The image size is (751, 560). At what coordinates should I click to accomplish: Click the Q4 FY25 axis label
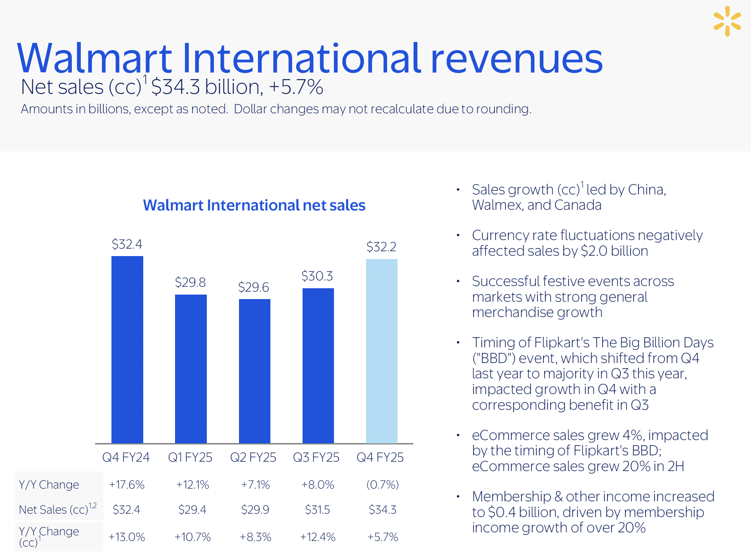[380, 457]
